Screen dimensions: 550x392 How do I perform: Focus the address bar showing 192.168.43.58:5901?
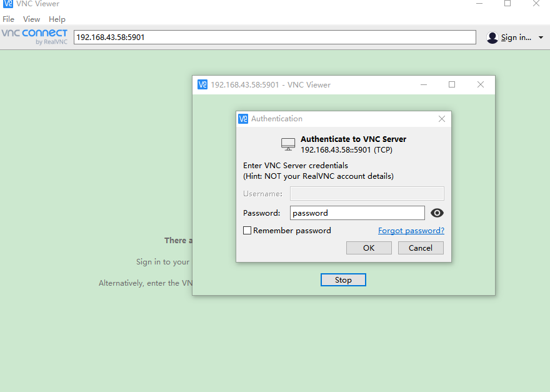[274, 38]
